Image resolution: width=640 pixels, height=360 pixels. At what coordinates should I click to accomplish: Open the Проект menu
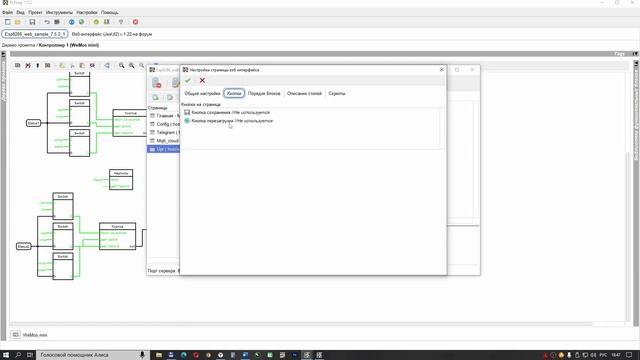(36, 12)
